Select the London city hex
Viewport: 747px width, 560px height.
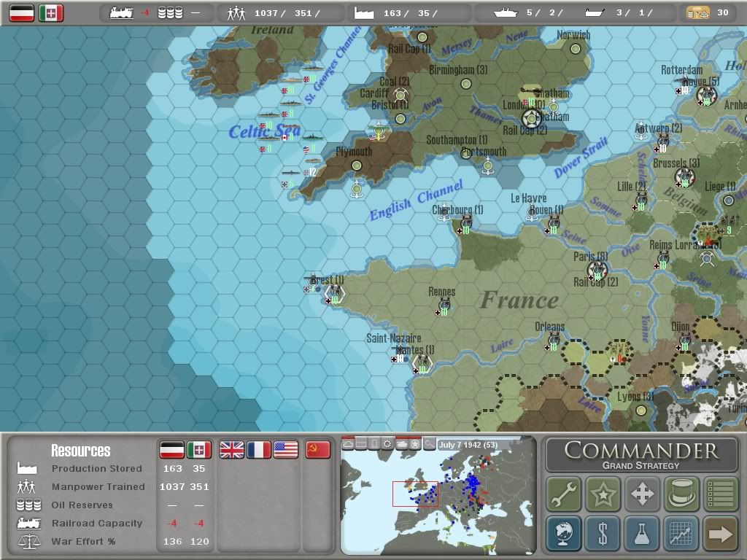coord(531,118)
